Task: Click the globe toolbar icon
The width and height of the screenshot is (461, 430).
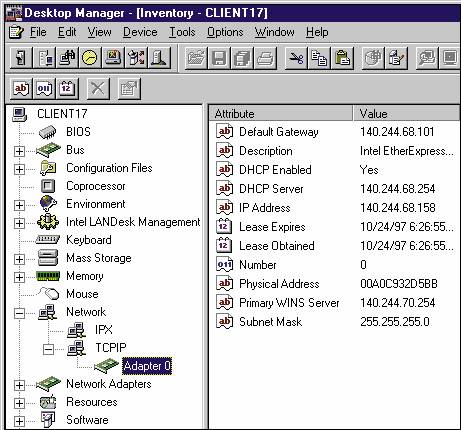Action: (373, 58)
